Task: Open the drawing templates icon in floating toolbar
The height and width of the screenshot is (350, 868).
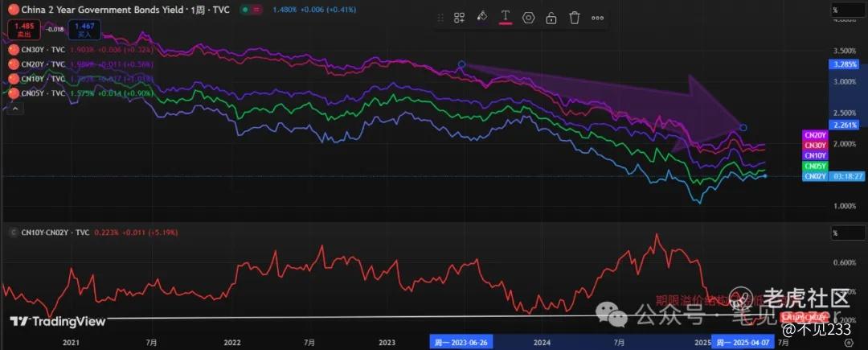Action: [x=459, y=18]
